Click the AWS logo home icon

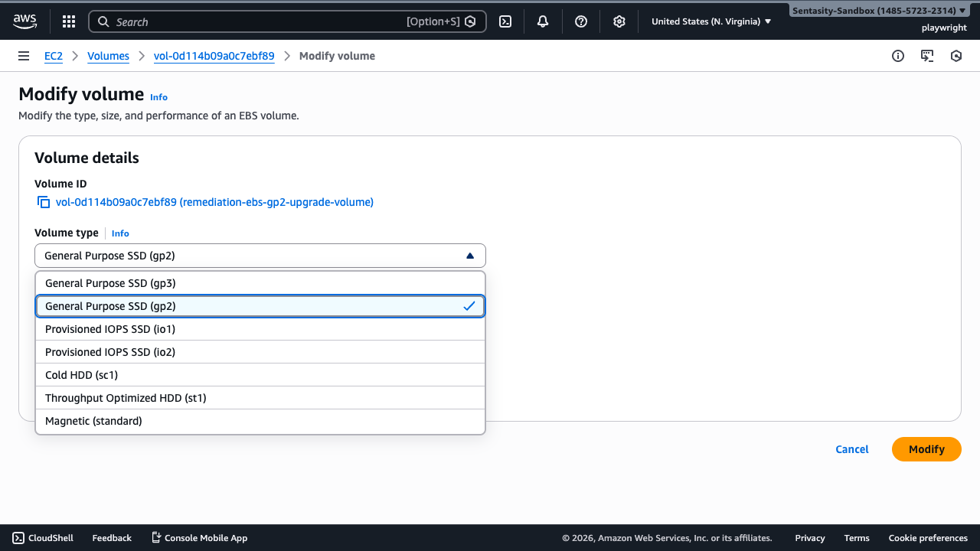[24, 21]
